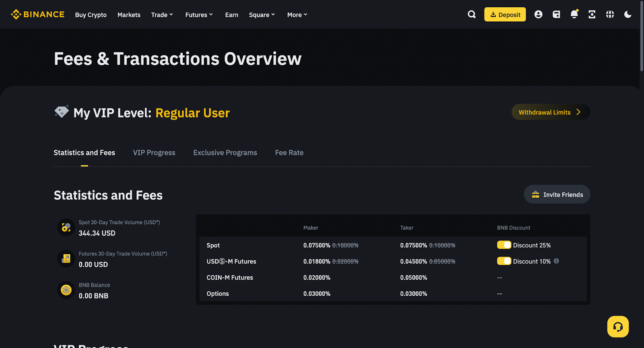The image size is (644, 348).
Task: Expand the Trade dropdown menu
Action: click(x=162, y=15)
